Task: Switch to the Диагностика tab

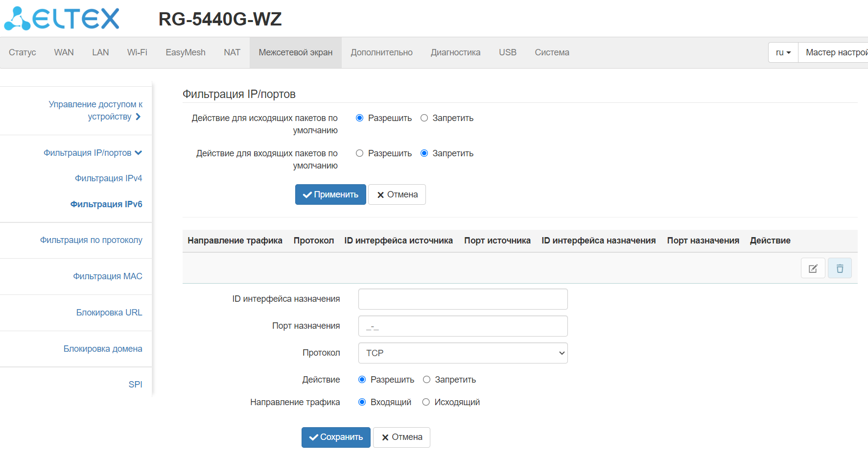Action: (x=455, y=52)
